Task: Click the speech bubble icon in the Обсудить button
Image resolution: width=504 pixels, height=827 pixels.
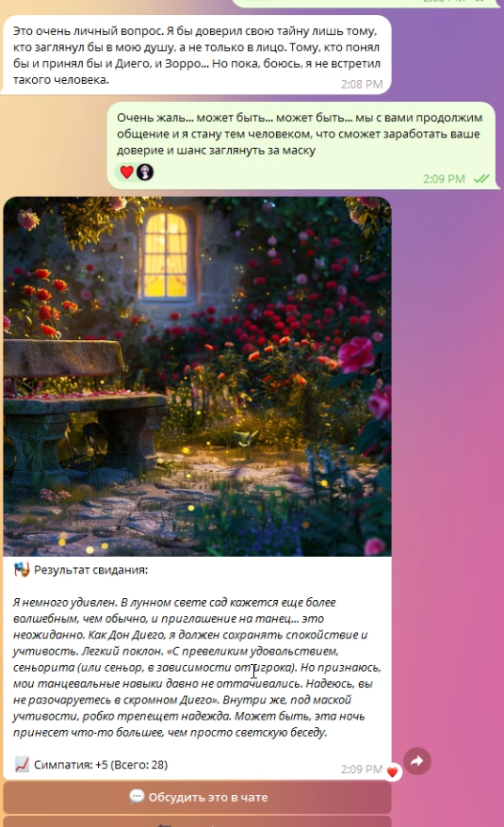Action: (137, 797)
